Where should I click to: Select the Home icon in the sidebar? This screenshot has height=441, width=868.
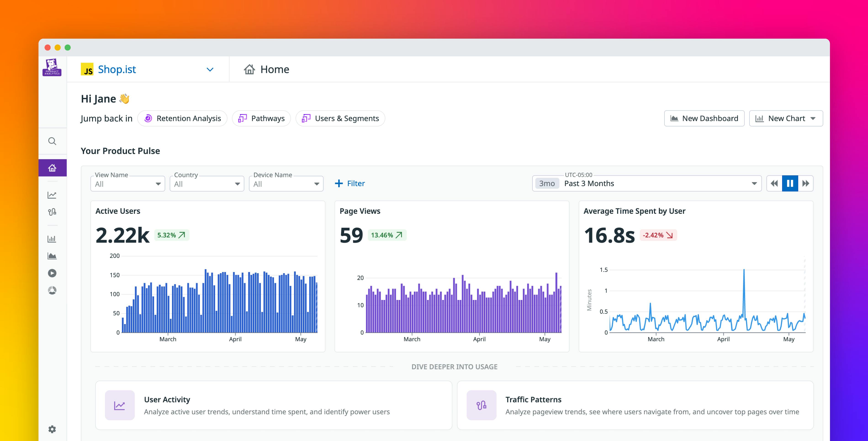(52, 167)
